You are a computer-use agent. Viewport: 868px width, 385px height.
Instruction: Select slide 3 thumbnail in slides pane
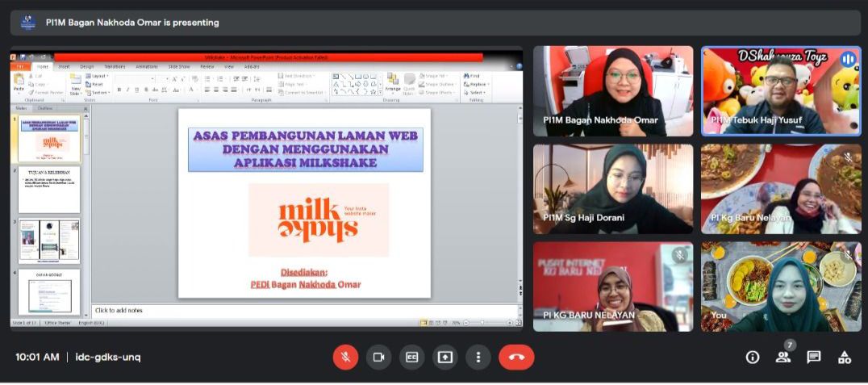[49, 241]
